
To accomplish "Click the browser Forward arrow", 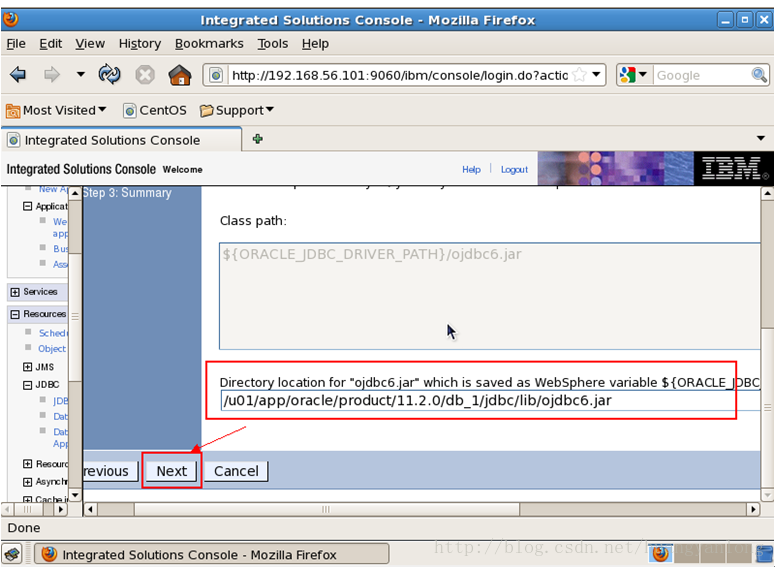I will pyautogui.click(x=51, y=75).
